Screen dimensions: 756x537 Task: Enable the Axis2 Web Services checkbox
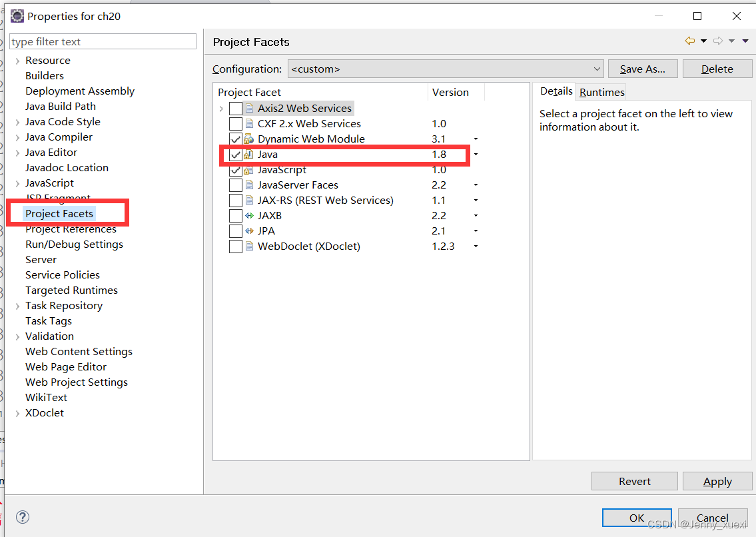pyautogui.click(x=236, y=108)
